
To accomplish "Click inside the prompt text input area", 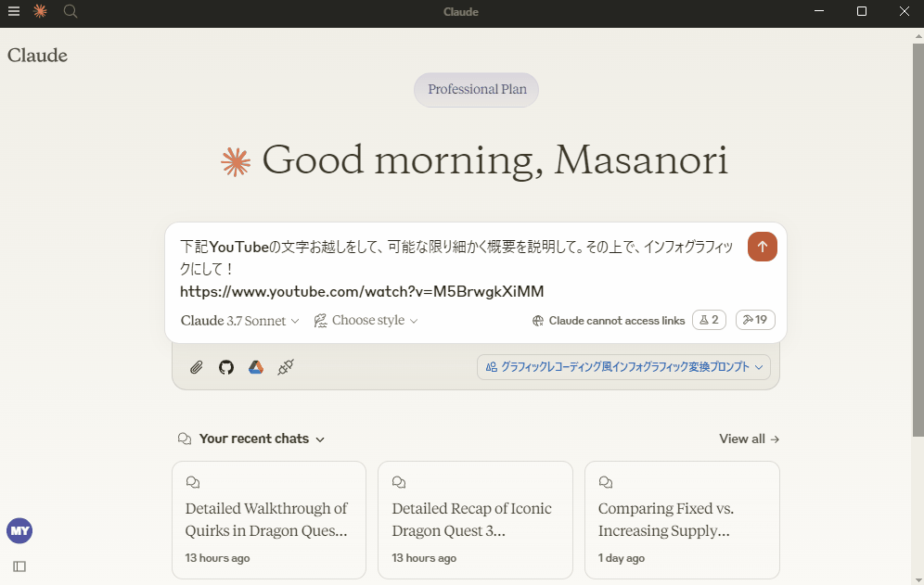I will [x=456, y=269].
